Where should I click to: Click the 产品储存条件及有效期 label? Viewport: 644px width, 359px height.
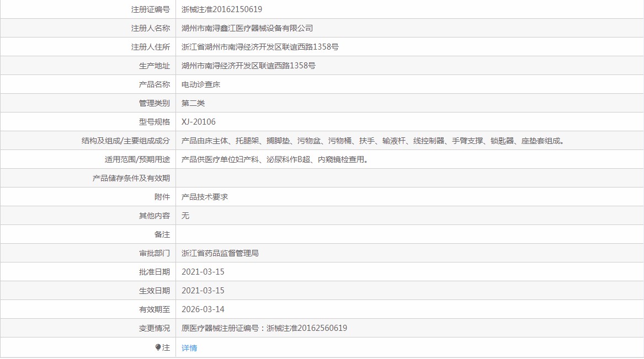(x=131, y=178)
